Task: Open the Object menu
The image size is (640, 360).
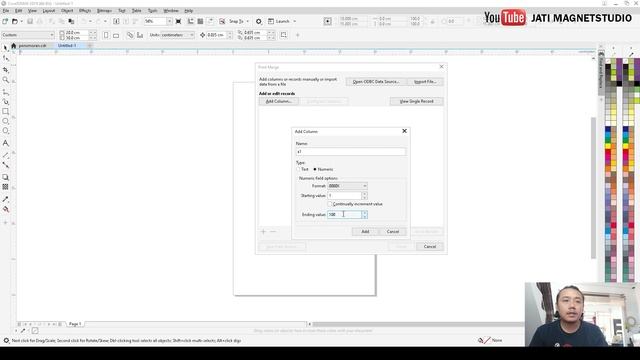Action: click(67, 11)
